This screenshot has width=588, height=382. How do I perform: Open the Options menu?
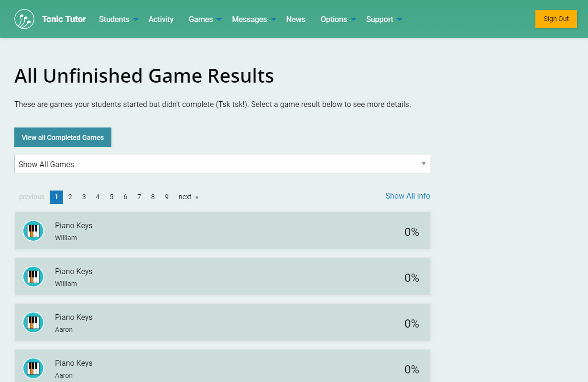[x=338, y=19]
